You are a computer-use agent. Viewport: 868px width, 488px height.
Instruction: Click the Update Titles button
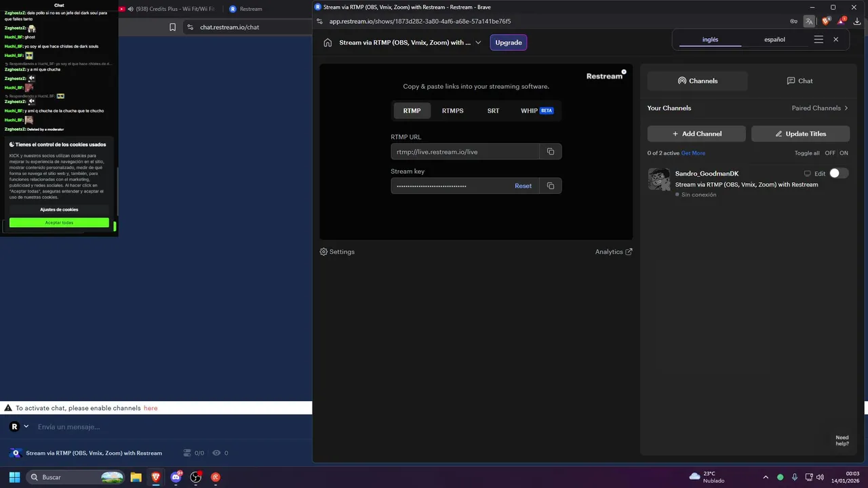[800, 134]
